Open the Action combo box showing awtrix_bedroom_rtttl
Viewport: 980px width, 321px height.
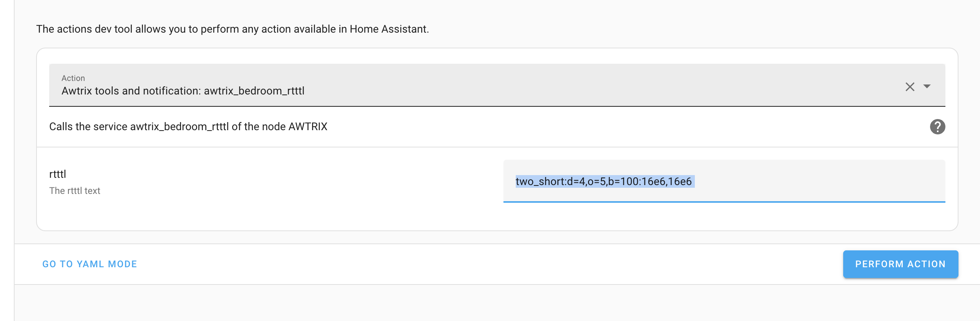pyautogui.click(x=461, y=85)
